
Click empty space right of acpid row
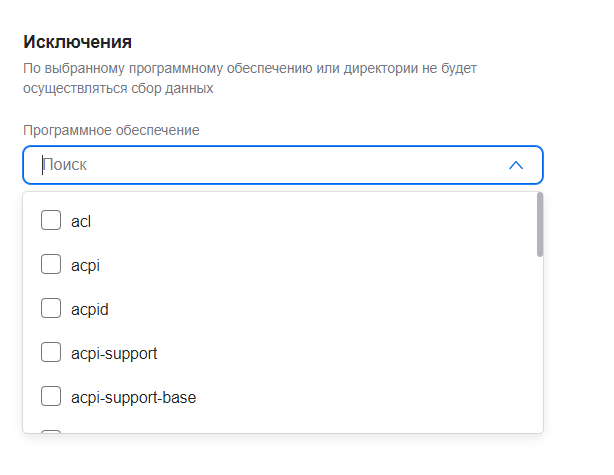(350, 309)
